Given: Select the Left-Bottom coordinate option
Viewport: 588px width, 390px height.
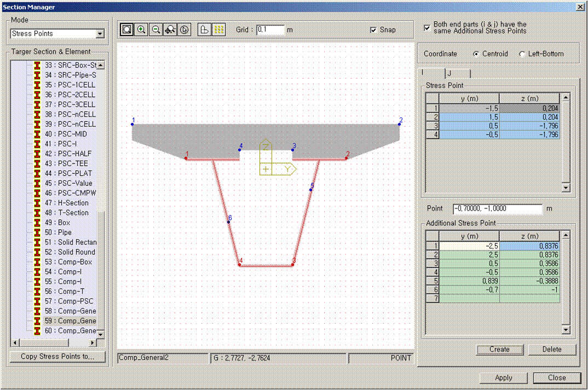Looking at the screenshot, I should pos(522,54).
